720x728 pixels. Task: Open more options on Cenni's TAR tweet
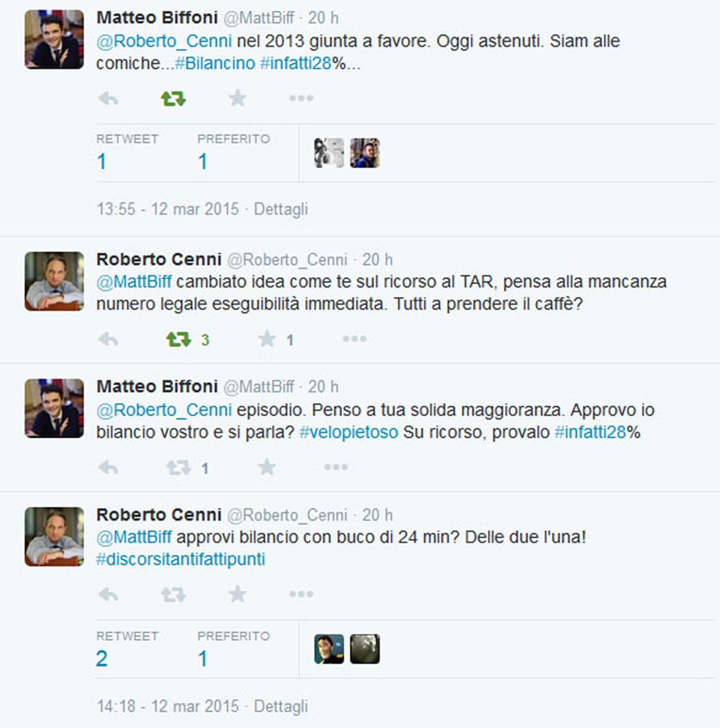click(355, 339)
